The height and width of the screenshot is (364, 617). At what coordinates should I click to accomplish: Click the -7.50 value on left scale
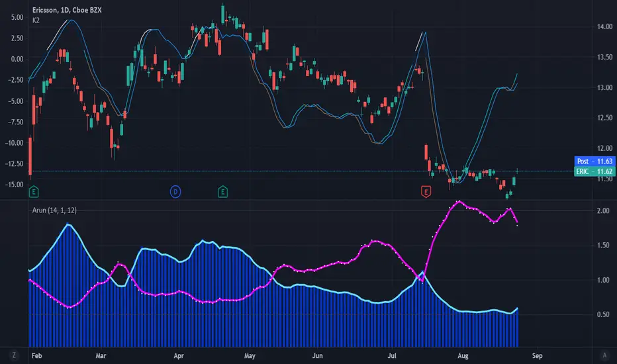pyautogui.click(x=15, y=122)
